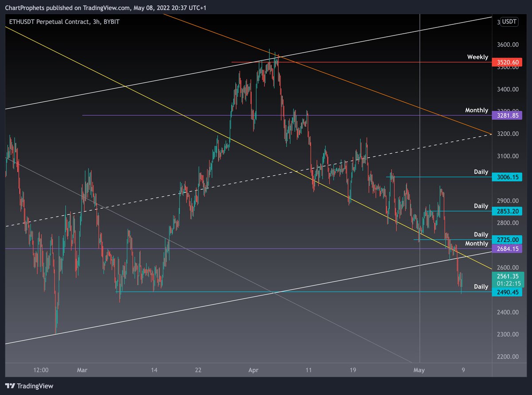The width and height of the screenshot is (532, 395).
Task: Click the Weekly label text above red line
Action: click(x=477, y=57)
